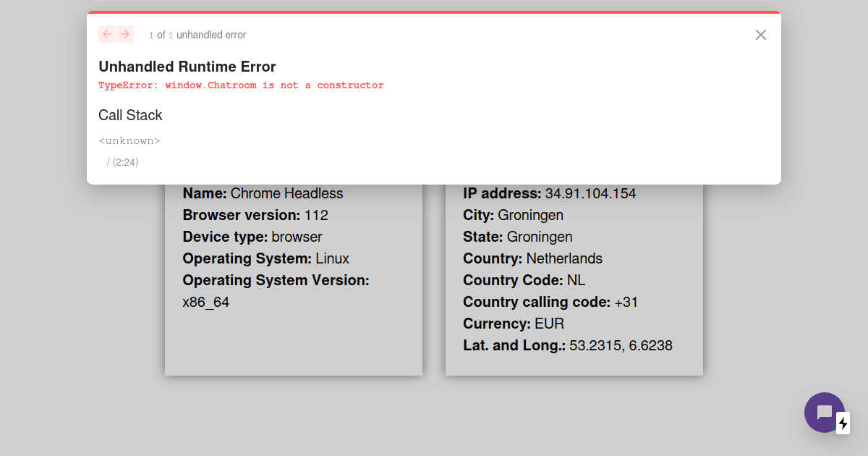Click the 'Currency: EUR' line
The width and height of the screenshot is (868, 456).
pyautogui.click(x=514, y=324)
